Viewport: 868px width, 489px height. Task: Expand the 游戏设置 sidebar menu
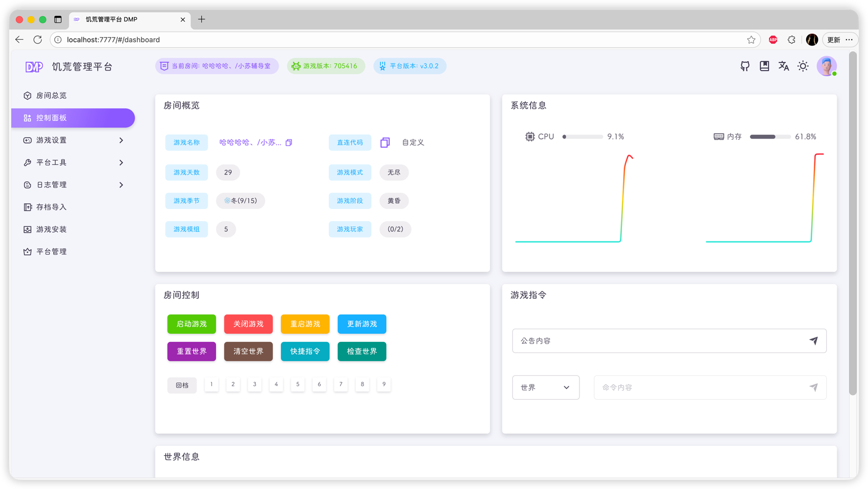(x=73, y=140)
